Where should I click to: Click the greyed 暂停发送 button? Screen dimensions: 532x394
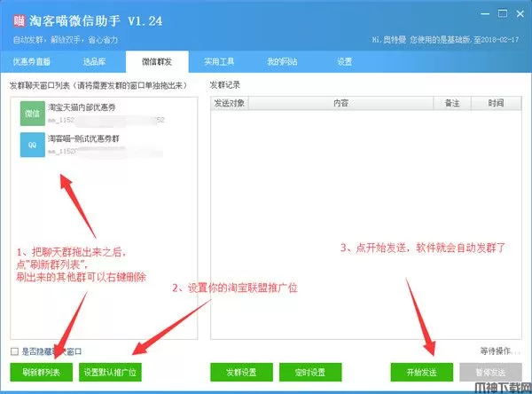pos(490,373)
